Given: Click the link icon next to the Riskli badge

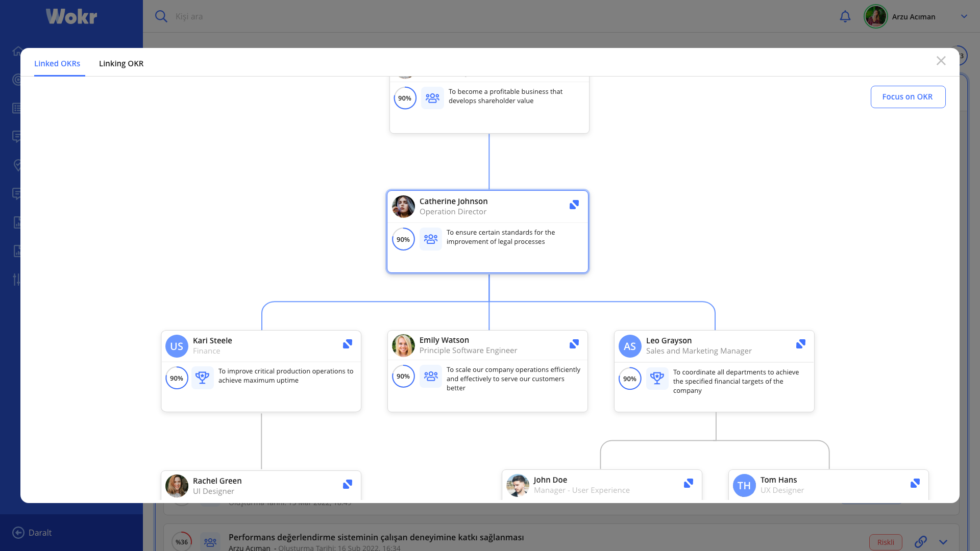Looking at the screenshot, I should click(921, 542).
